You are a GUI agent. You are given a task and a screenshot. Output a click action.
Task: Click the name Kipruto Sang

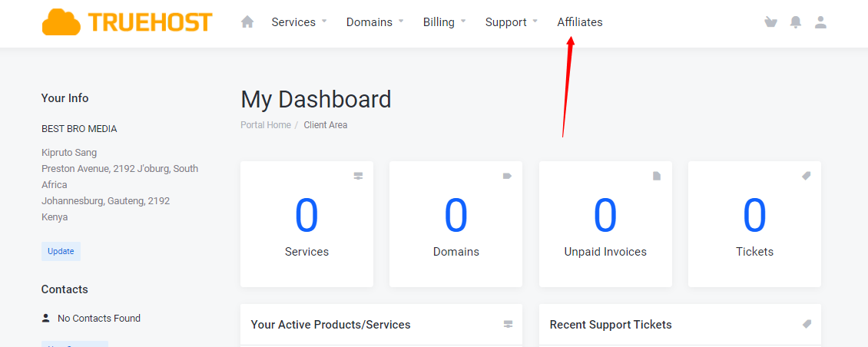click(69, 152)
